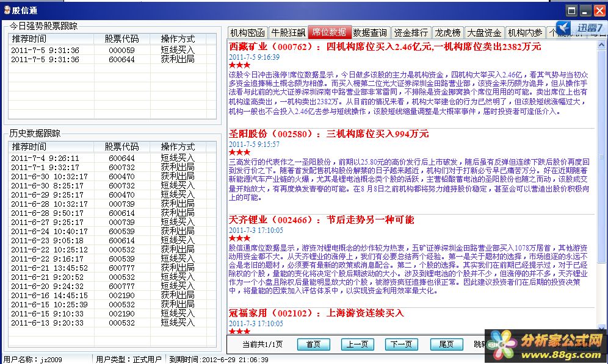Select history row 2011-6-28 9:50:17
This screenshot has height=364, width=608.
click(x=112, y=213)
